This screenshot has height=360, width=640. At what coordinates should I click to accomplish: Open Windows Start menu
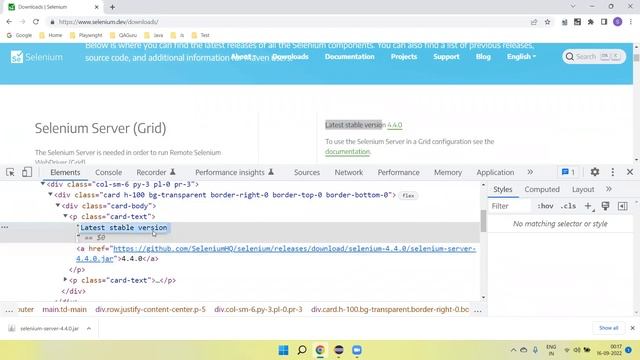point(283,350)
